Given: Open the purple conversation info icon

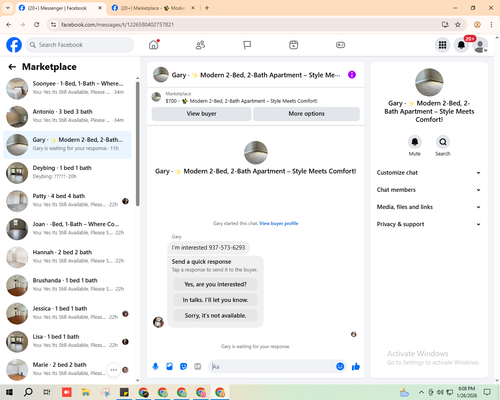Looking at the screenshot, I should pyautogui.click(x=352, y=75).
